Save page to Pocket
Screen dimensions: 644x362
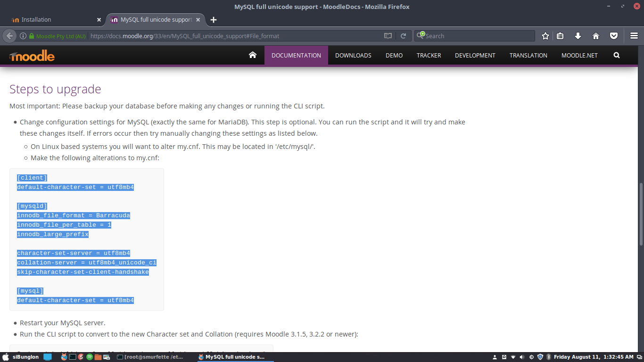point(614,36)
